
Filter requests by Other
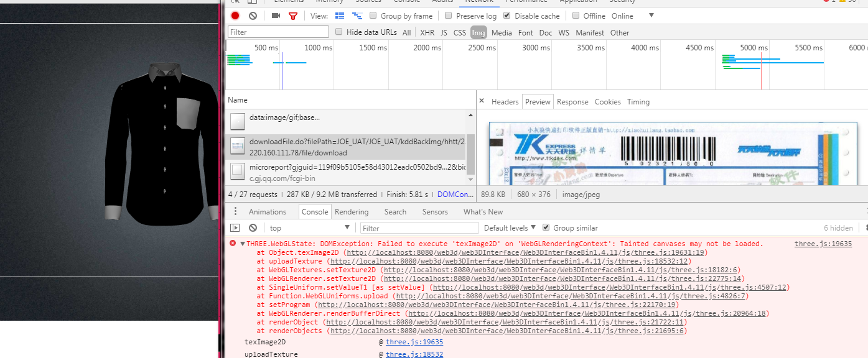tap(620, 32)
